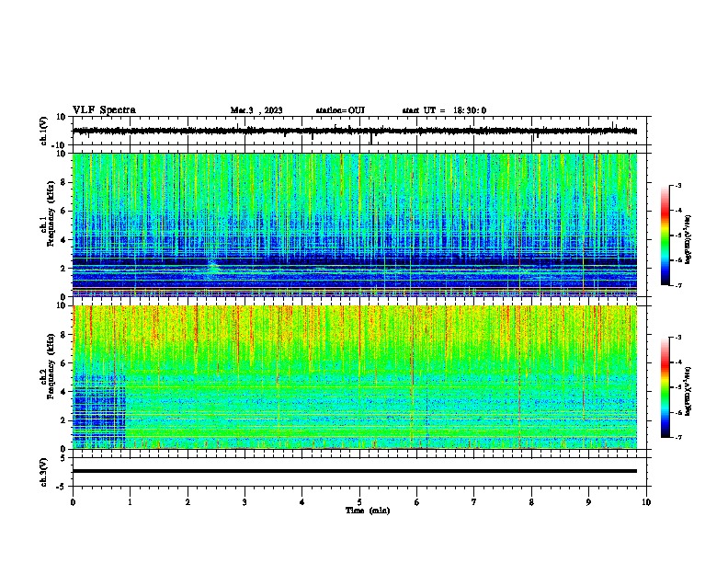
Task: Click the "Time (min)" axis title
Action: [x=368, y=511]
